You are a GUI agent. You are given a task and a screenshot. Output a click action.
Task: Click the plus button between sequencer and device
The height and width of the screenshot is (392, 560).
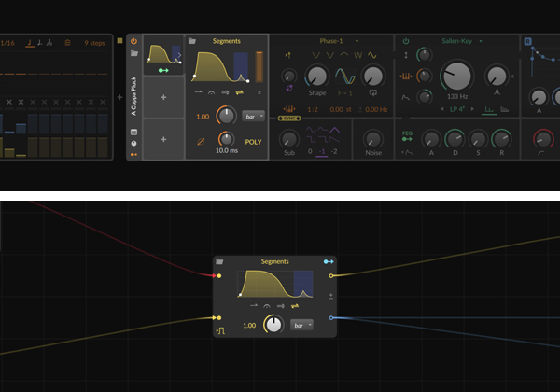(x=120, y=97)
